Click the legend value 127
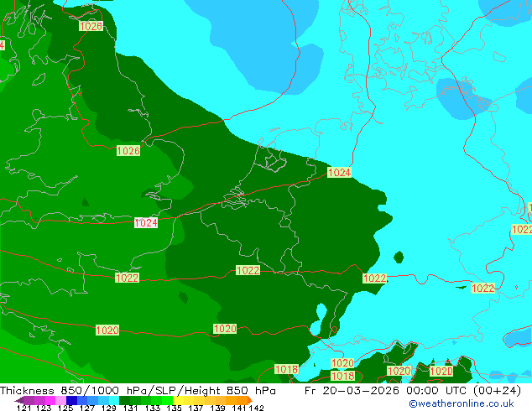Viewport: 532px width, 411px height. [x=87, y=408]
